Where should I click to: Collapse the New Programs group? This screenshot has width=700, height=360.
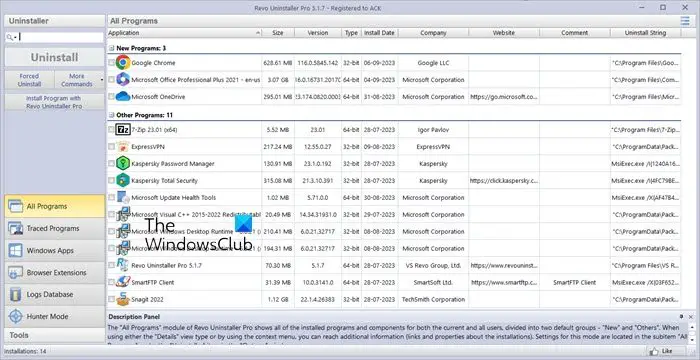[112, 48]
